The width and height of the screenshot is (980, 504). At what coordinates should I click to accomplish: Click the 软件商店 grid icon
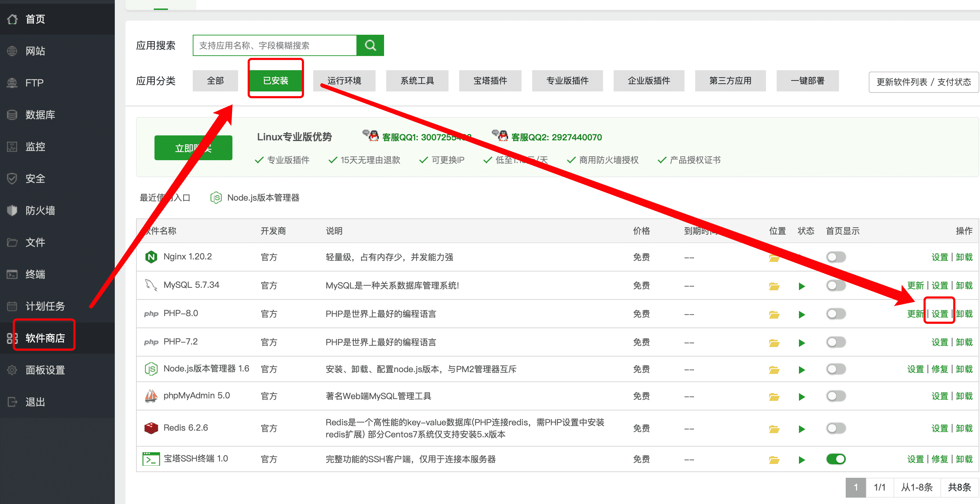pyautogui.click(x=12, y=338)
